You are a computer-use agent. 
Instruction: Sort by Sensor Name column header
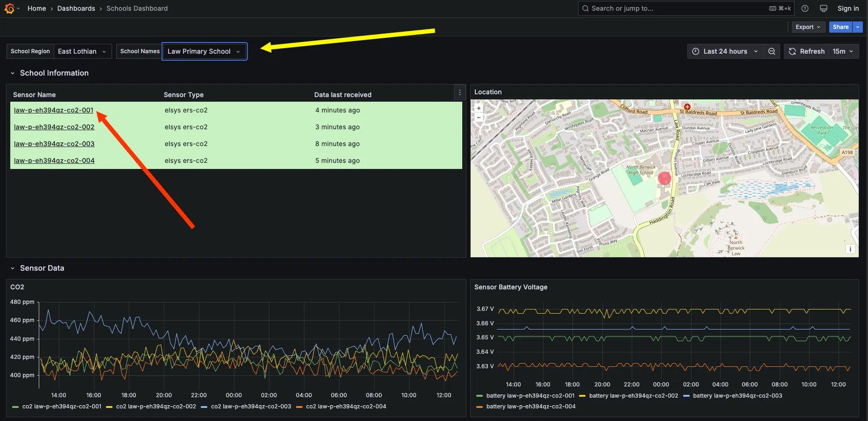(34, 95)
